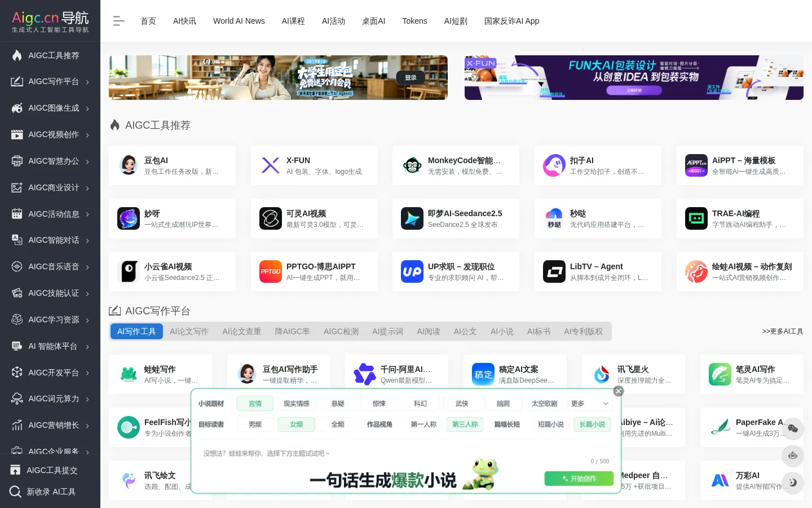
Task: Open the 讯飞星火 icon
Action: point(602,374)
